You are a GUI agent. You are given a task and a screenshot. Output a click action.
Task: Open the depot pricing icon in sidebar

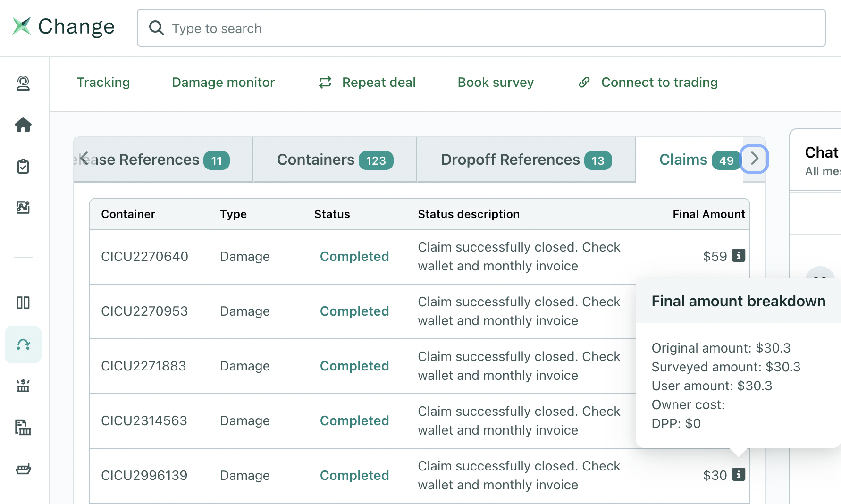pos(23,386)
